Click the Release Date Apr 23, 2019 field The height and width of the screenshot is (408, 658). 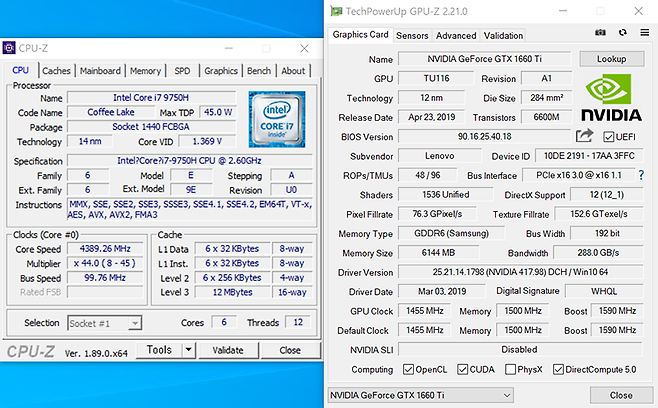click(x=432, y=117)
